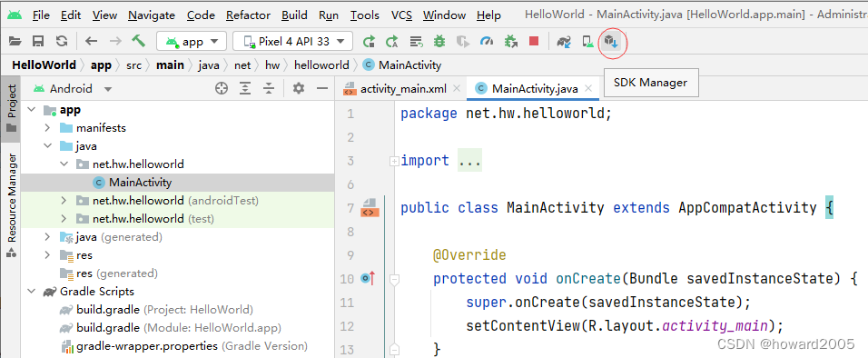Click the Collapse All icon in Project panel
The image size is (868, 358).
[269, 89]
